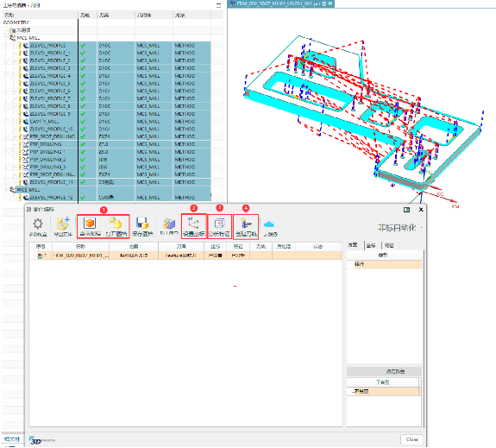
Task: Collapse the first MCS_MILL tree node
Action: click(6, 38)
